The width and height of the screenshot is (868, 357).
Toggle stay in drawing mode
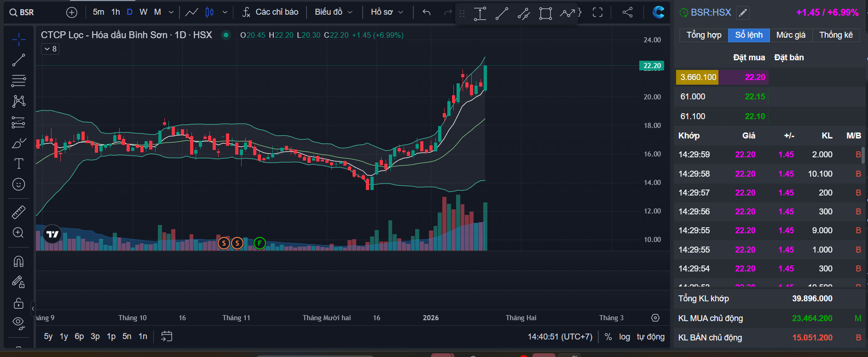click(18, 282)
